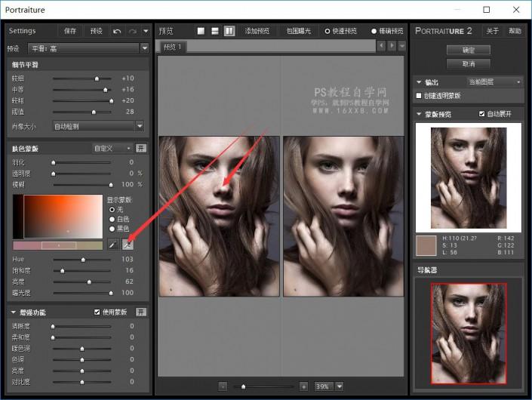Enable the 创建透明蒙版 checkbox
The width and height of the screenshot is (532, 400).
[420, 96]
